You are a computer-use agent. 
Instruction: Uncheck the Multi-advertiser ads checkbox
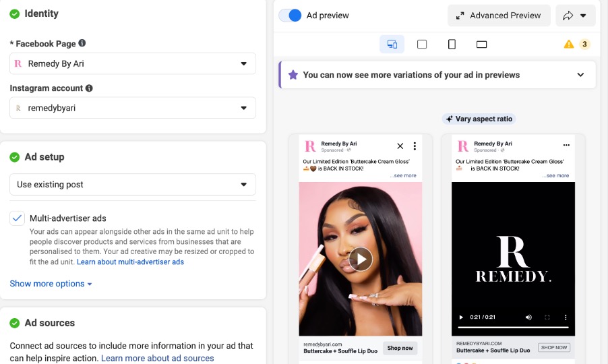point(17,218)
